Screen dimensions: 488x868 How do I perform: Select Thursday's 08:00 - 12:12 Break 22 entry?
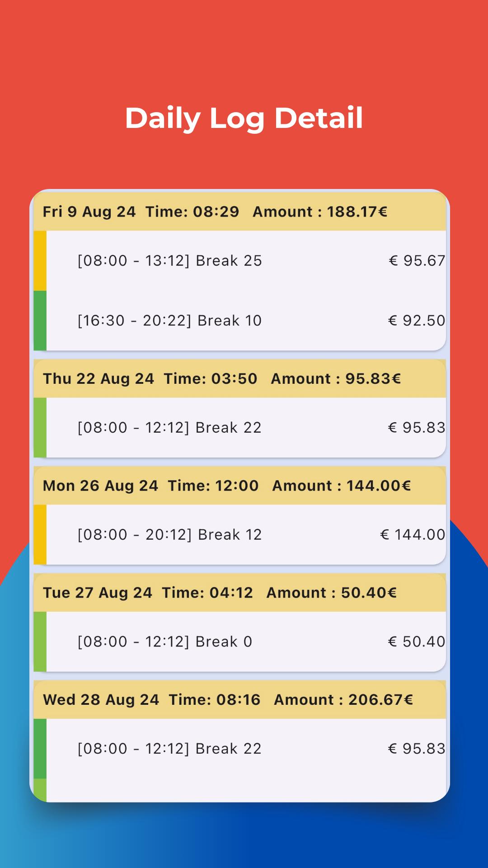point(169,428)
